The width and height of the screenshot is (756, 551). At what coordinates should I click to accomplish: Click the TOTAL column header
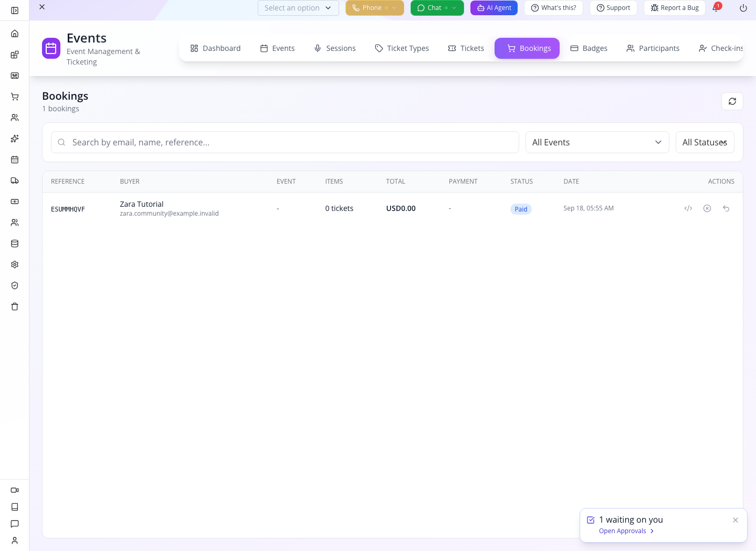pos(395,182)
